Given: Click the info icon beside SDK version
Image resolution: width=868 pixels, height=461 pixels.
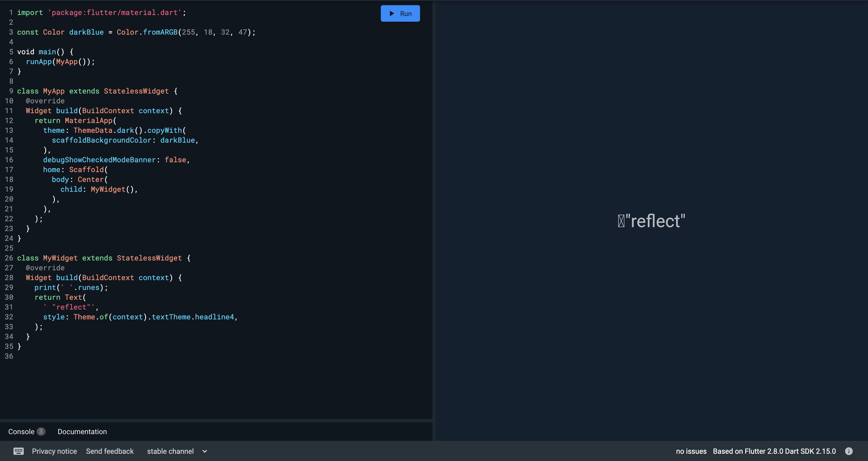Looking at the screenshot, I should click(849, 451).
